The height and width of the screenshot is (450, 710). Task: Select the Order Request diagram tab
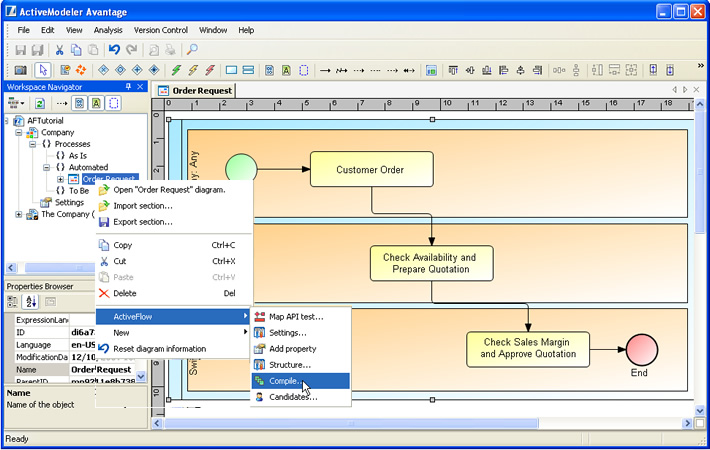point(196,91)
